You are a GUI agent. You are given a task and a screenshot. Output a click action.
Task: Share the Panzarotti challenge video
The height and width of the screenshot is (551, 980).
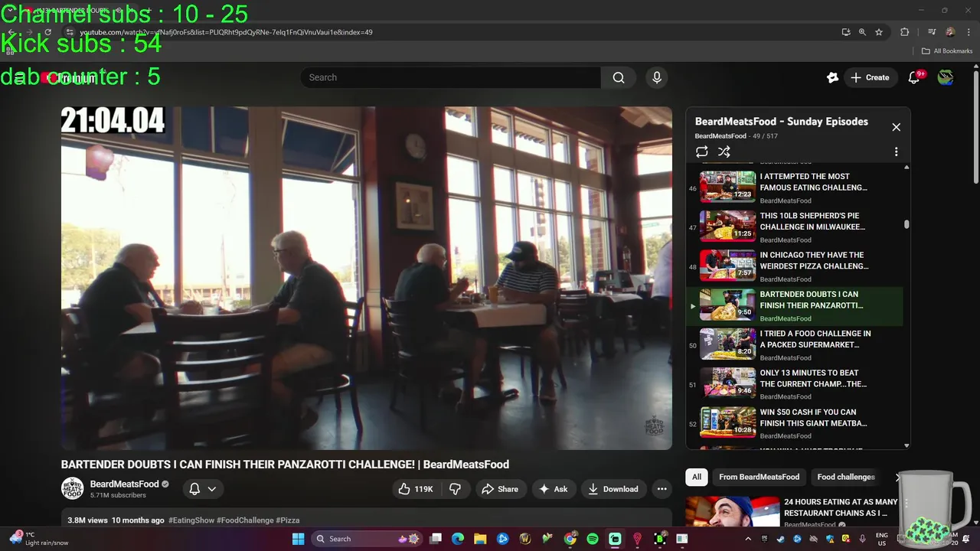coord(499,489)
